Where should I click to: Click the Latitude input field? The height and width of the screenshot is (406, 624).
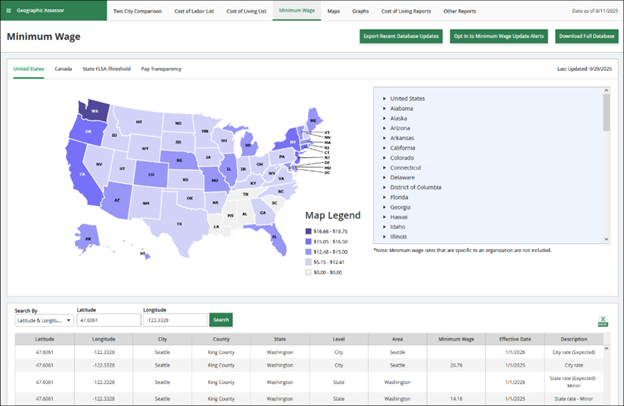[107, 320]
